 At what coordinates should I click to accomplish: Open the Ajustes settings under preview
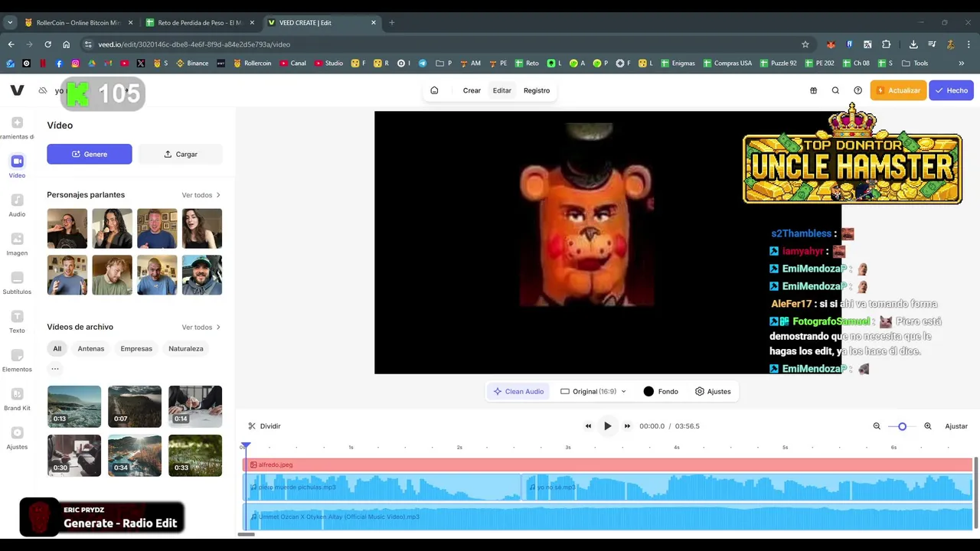(713, 391)
